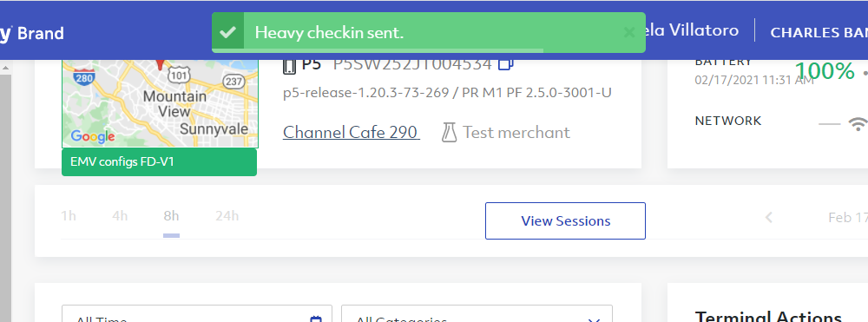Viewport: 868px width, 322px height.
Task: Open the Channel Cafe 290 link
Action: pyautogui.click(x=351, y=132)
